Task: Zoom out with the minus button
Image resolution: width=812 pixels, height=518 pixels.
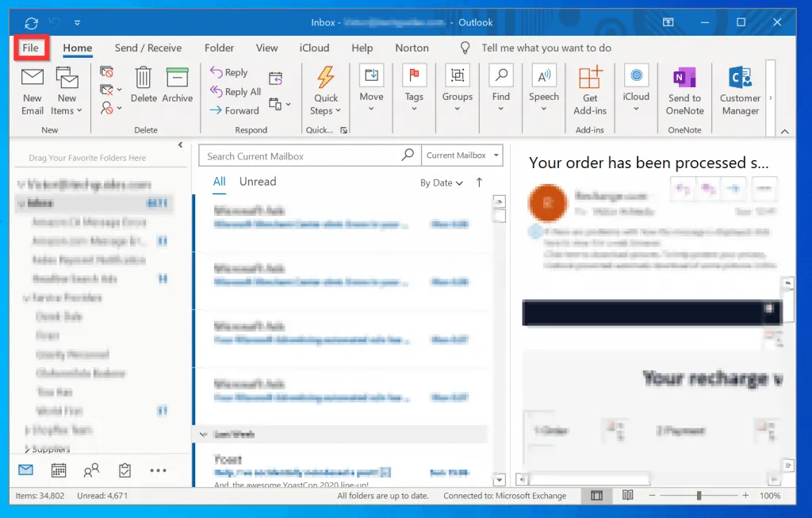Action: [652, 496]
